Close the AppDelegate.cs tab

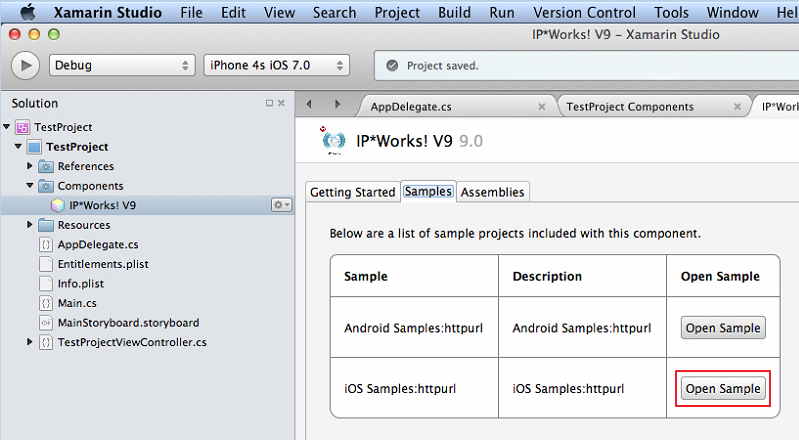click(542, 107)
